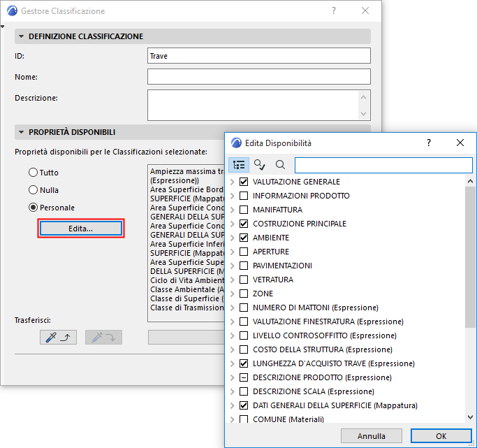The image size is (477, 448).
Task: Click the syringe inject transfer button
Action: 103,337
